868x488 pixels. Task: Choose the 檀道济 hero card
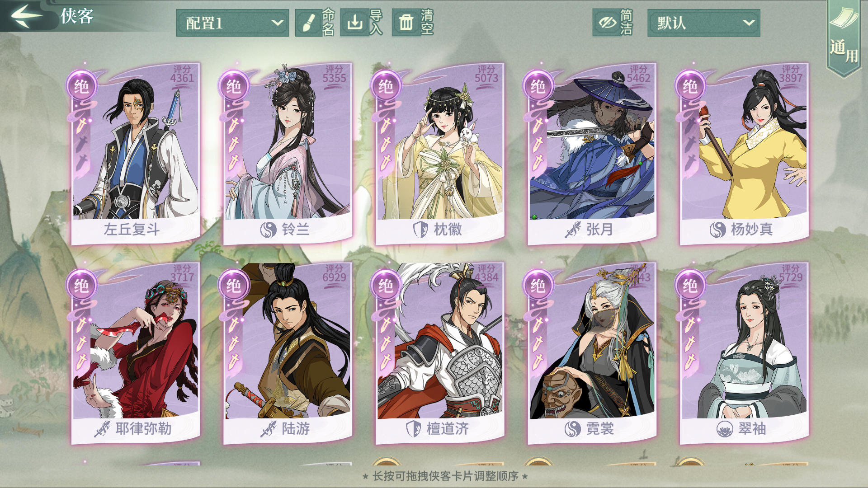440,353
